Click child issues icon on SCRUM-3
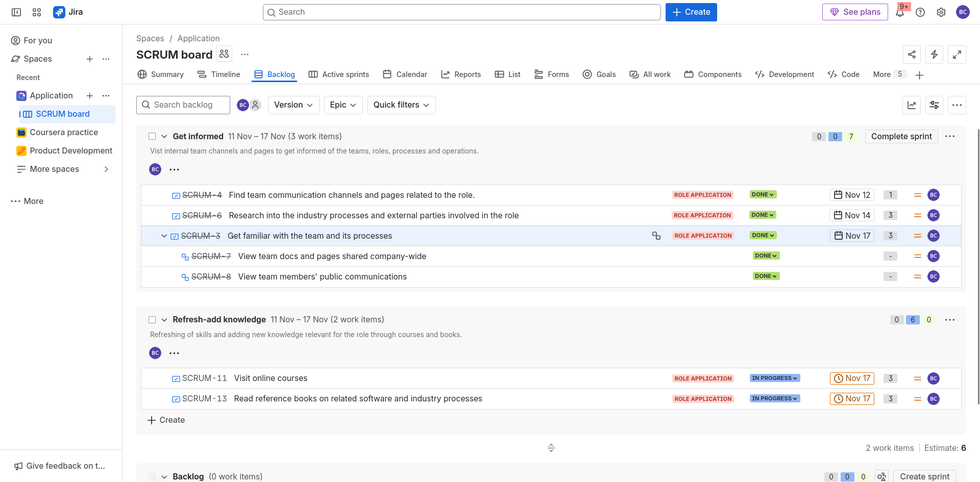This screenshot has width=980, height=482. [656, 236]
